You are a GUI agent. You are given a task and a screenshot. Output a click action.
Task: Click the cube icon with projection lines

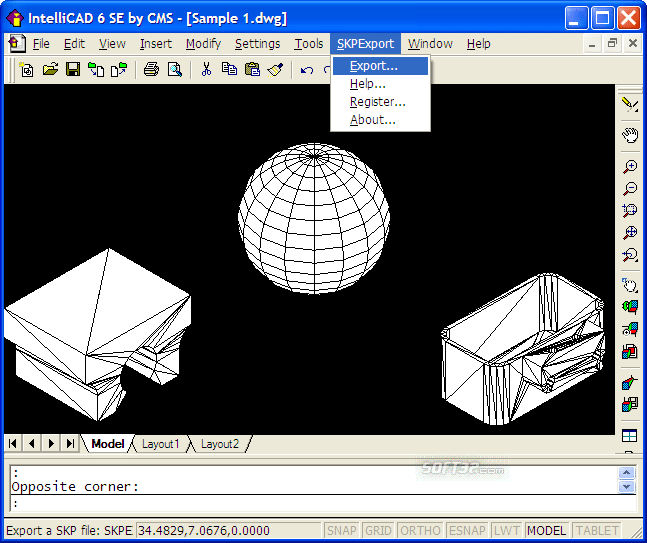(x=630, y=383)
